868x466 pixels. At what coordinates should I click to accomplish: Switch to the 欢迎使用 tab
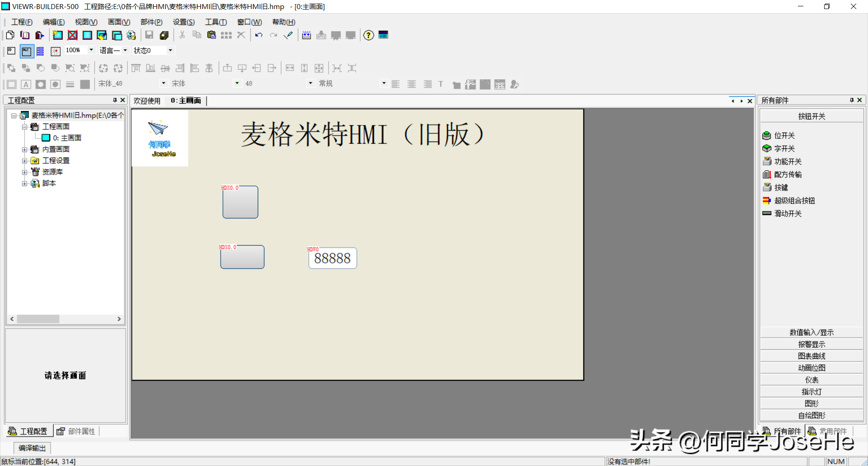pyautogui.click(x=147, y=101)
